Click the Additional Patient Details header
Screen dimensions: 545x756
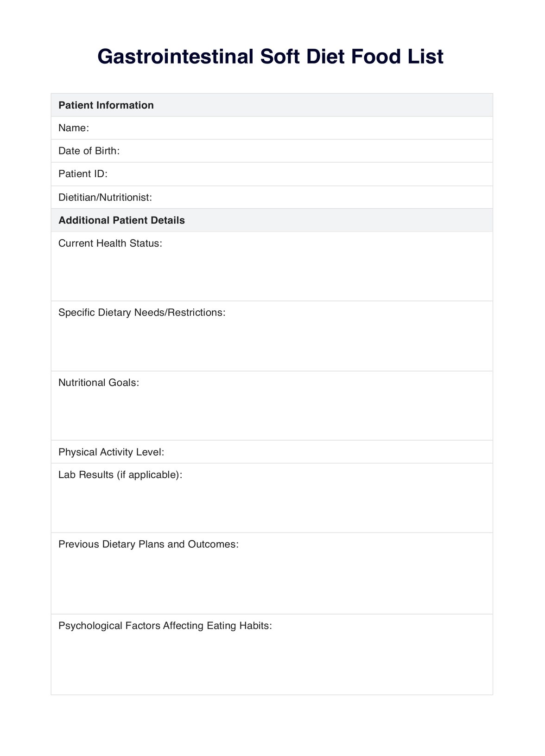pyautogui.click(x=121, y=220)
